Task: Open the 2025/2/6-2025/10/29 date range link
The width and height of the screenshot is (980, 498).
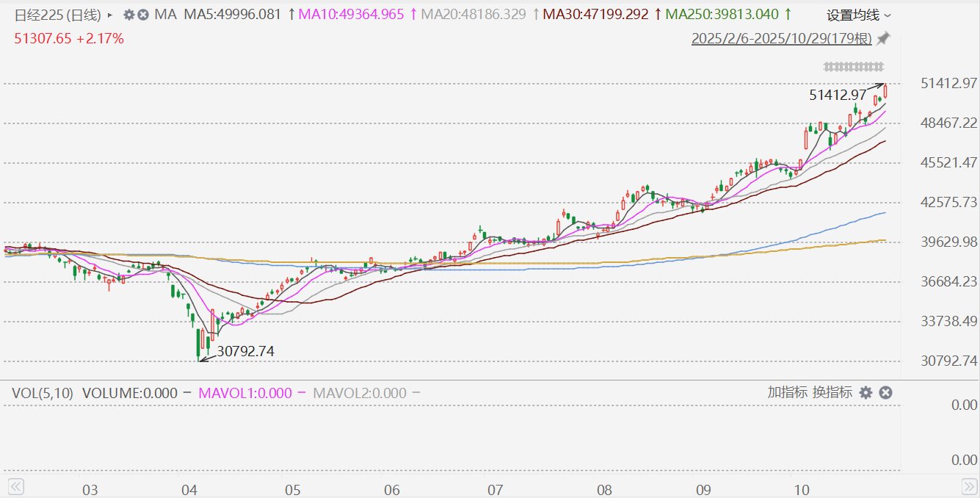Action: [x=781, y=39]
